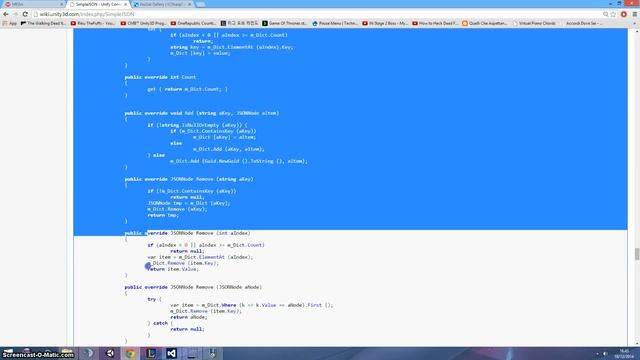Screen dimensions: 640x360
Task: Open the Quelli Che Aspettan bookmark
Action: pyautogui.click(x=485, y=23)
